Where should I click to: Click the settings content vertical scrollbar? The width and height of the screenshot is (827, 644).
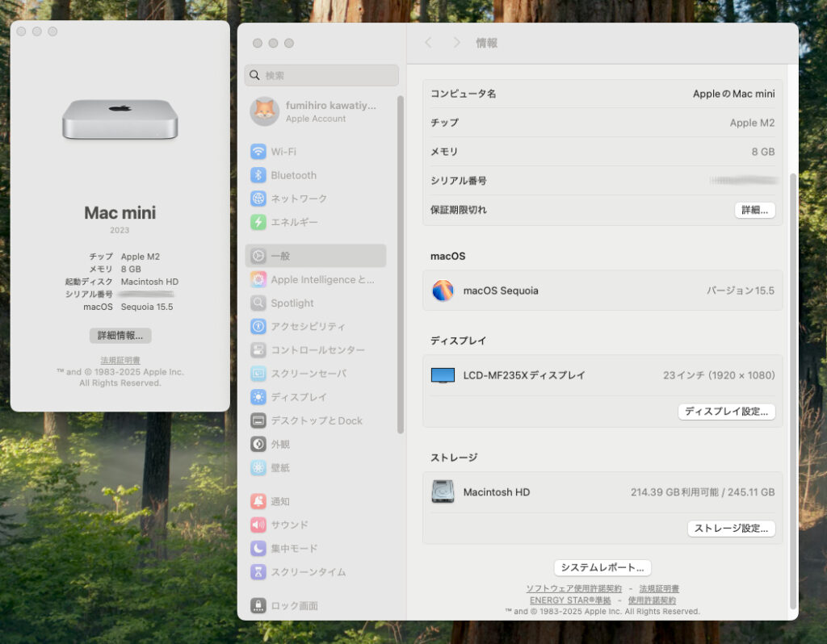pyautogui.click(x=793, y=391)
